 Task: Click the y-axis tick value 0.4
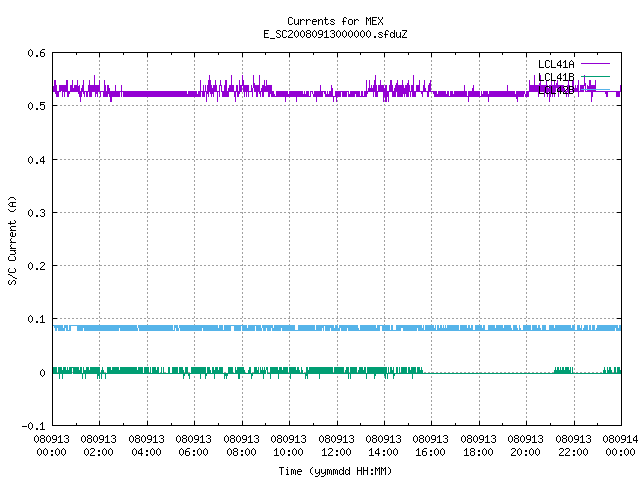(x=36, y=160)
